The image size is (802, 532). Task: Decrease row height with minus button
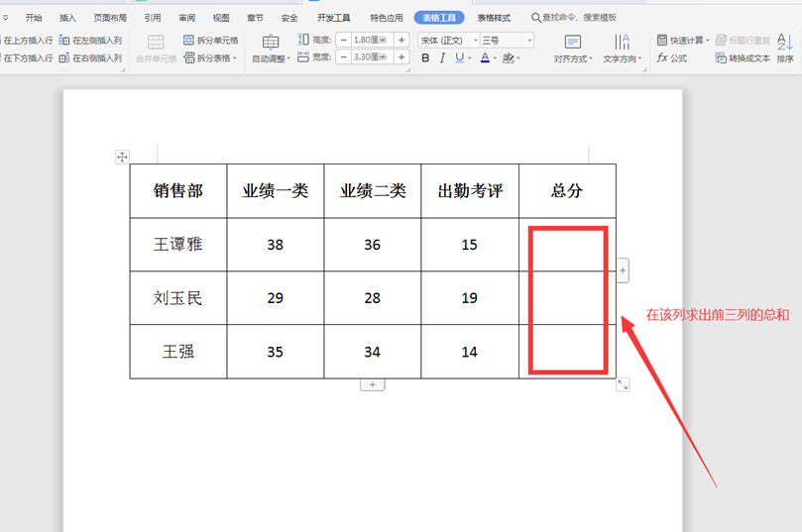(344, 40)
